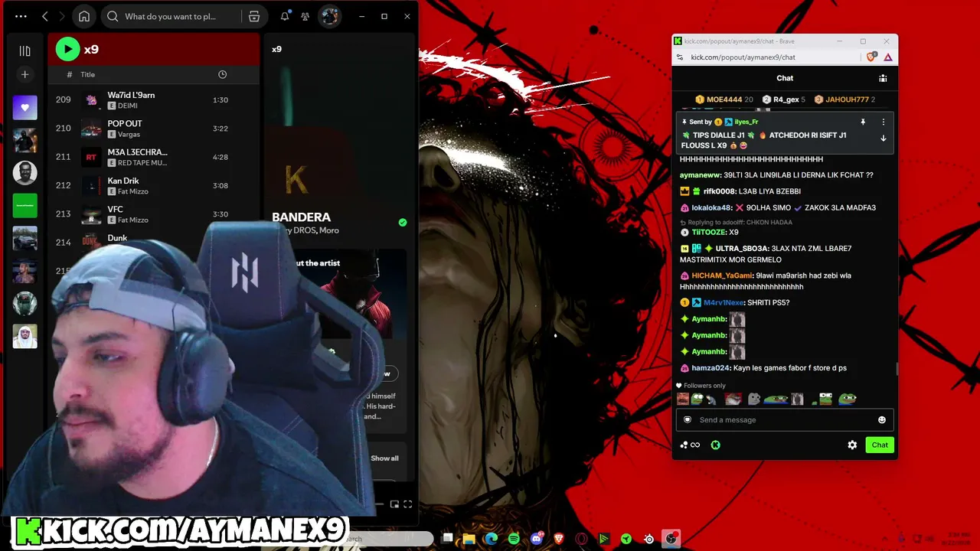Click JAHOUH777 on the gifter leaderboard
Image resolution: width=980 pixels, height=551 pixels.
pyautogui.click(x=844, y=99)
